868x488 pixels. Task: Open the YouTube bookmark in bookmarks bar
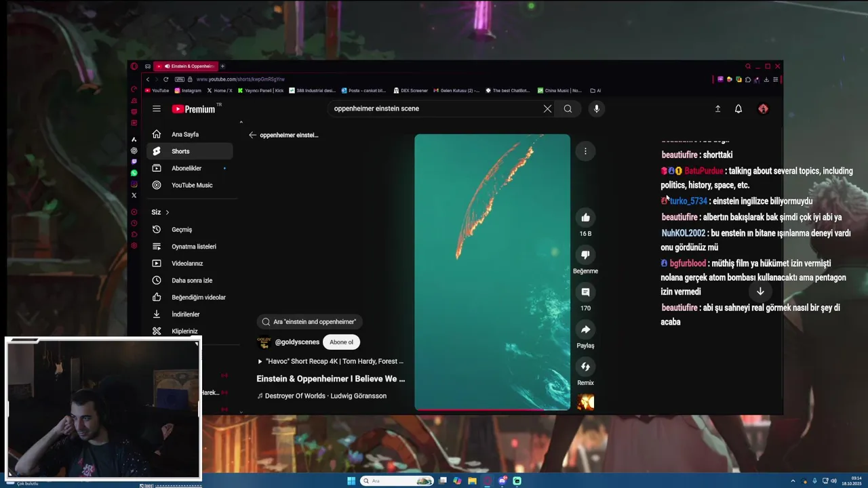click(157, 90)
